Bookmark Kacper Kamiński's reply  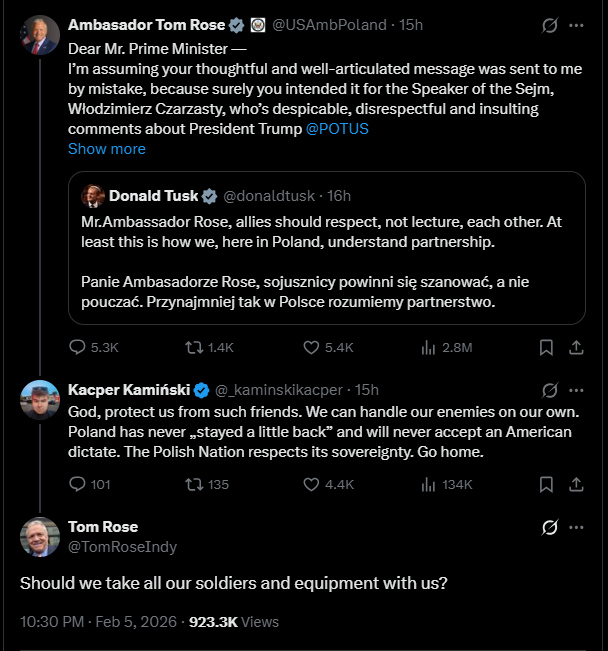tap(546, 484)
